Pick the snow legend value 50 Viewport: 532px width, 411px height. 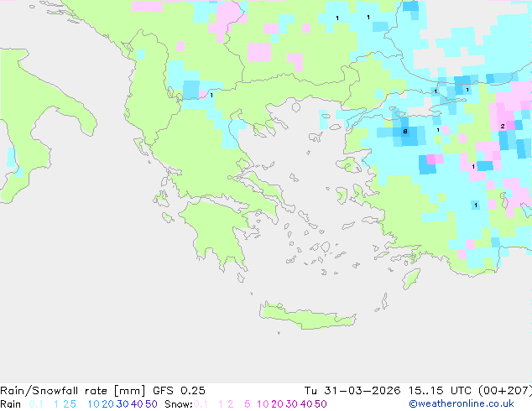point(321,404)
